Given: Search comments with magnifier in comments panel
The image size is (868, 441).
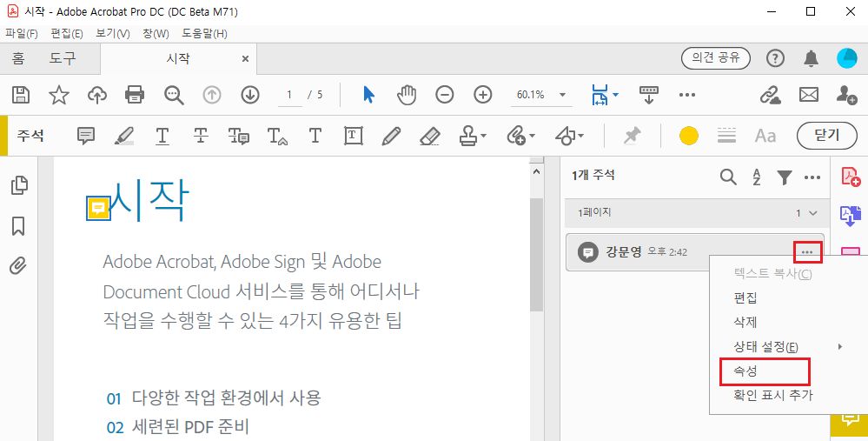Looking at the screenshot, I should 728,177.
